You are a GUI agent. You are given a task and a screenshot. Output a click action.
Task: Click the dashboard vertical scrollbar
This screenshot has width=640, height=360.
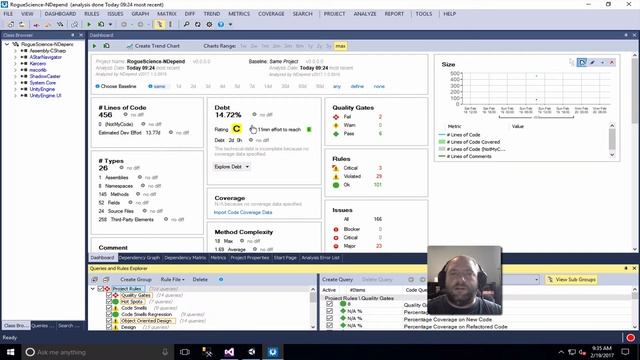coord(635,153)
